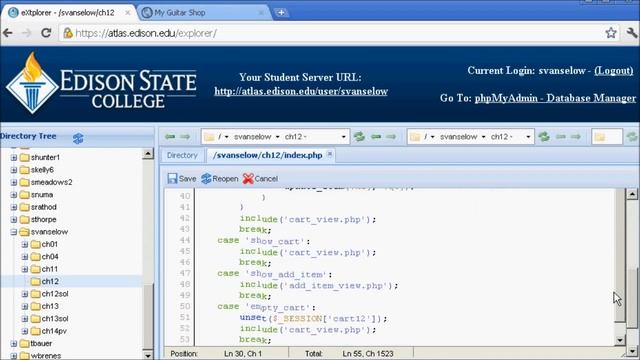Open a new browser tab

tap(281, 13)
